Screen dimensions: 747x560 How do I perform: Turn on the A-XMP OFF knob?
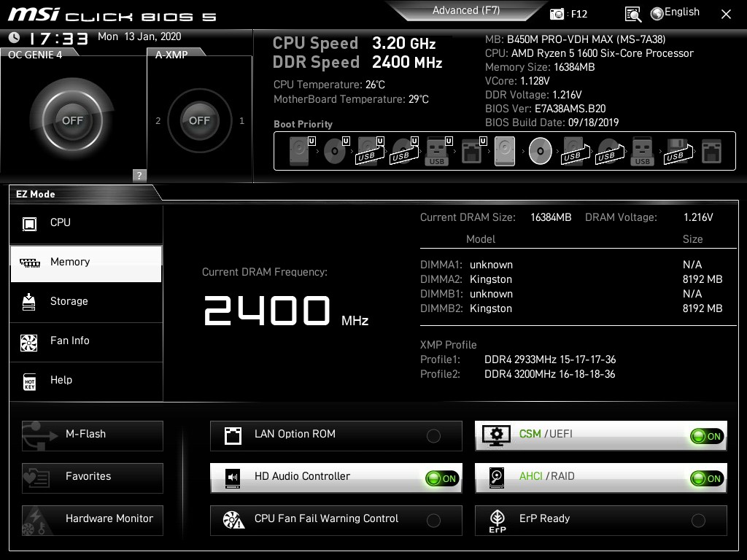pyautogui.click(x=200, y=120)
